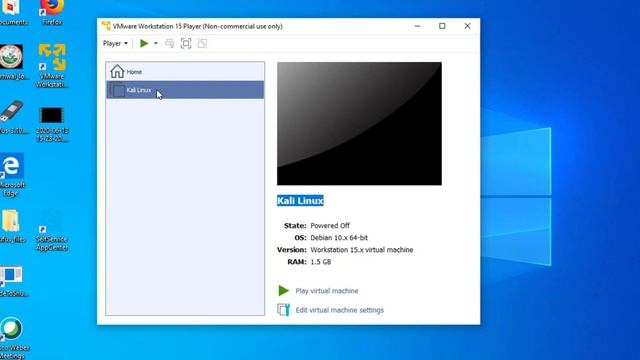Open SelfService AppCenter desktop shortcut
This screenshot has width=640, height=360.
tap(52, 230)
